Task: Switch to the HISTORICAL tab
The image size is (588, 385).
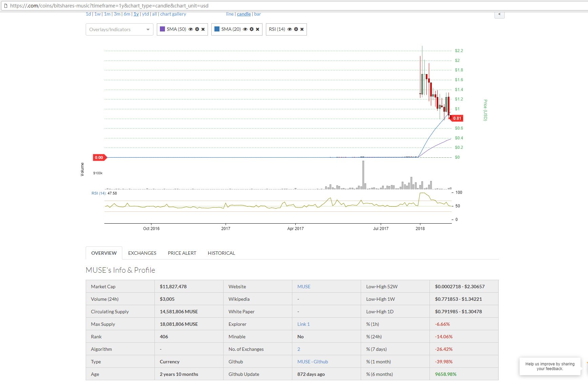Action: [x=222, y=253]
